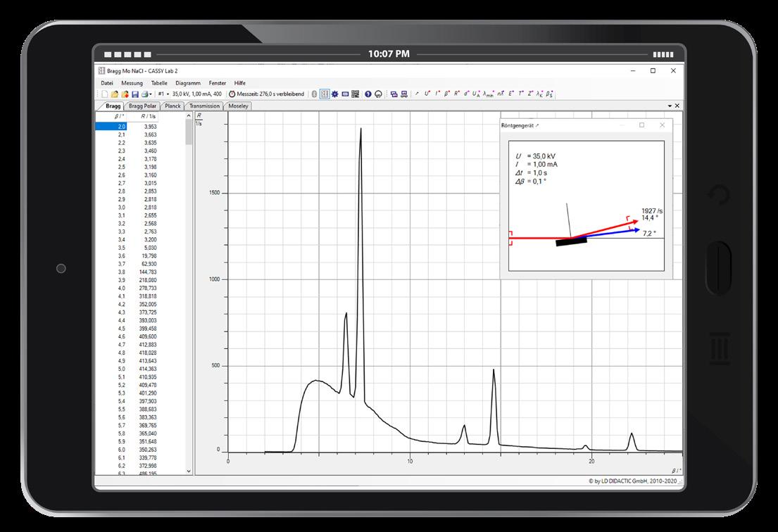Open the Datei menu
The width and height of the screenshot is (778, 532).
pos(107,83)
